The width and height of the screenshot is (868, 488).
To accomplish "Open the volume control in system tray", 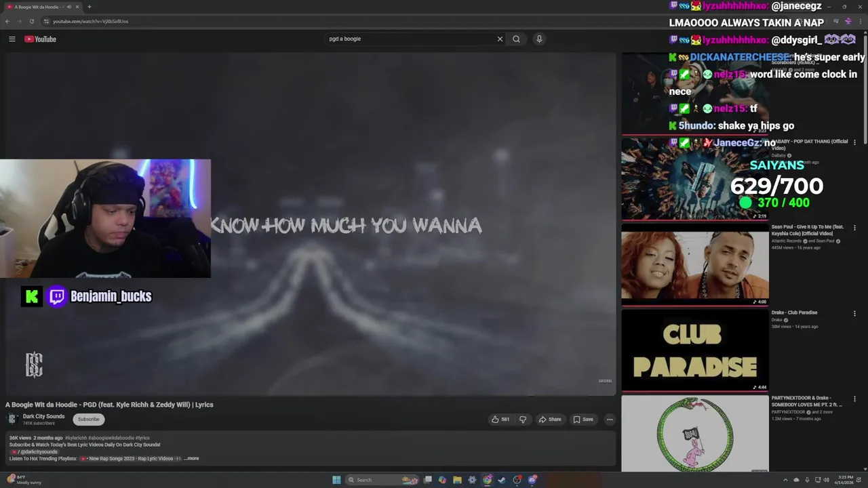I will tap(826, 480).
